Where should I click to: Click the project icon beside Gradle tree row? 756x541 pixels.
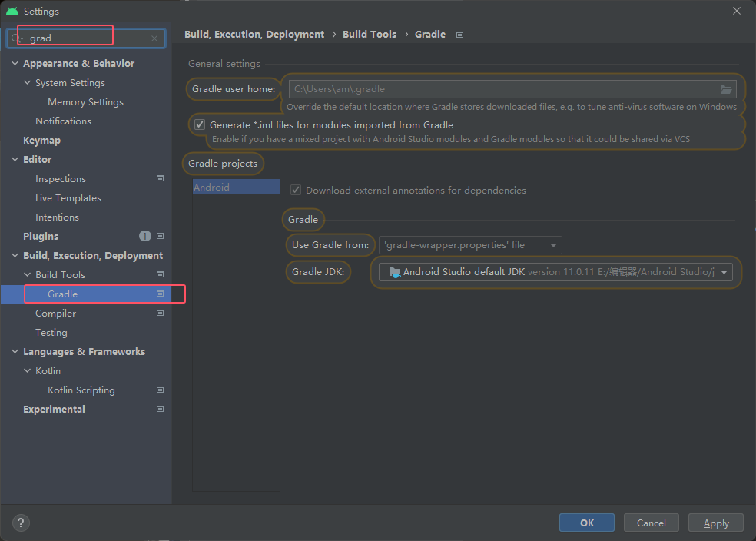(x=160, y=294)
